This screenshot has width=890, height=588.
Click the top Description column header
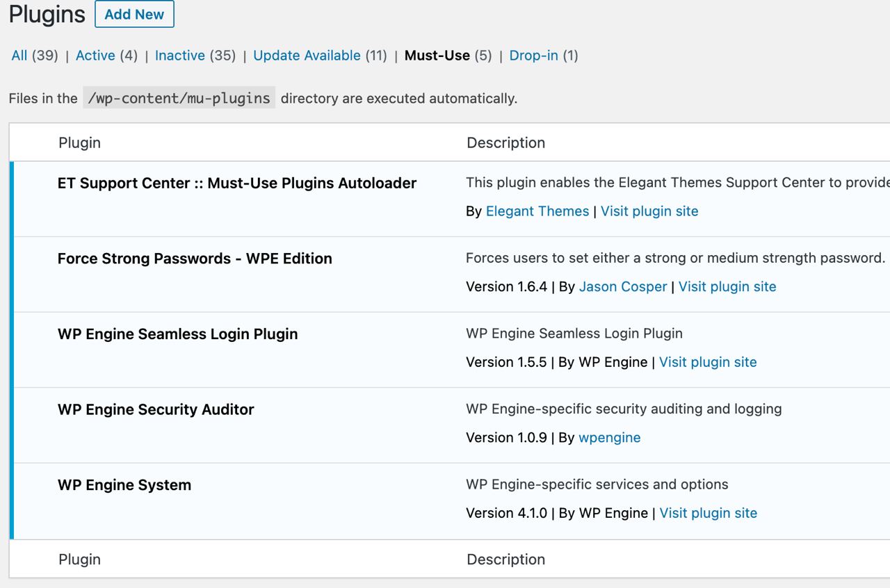pyautogui.click(x=506, y=142)
